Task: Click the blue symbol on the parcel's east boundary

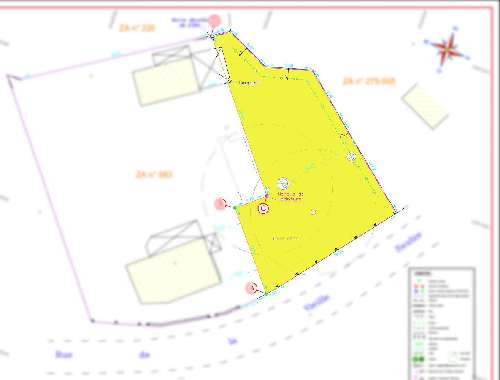Action: pyautogui.click(x=351, y=156)
